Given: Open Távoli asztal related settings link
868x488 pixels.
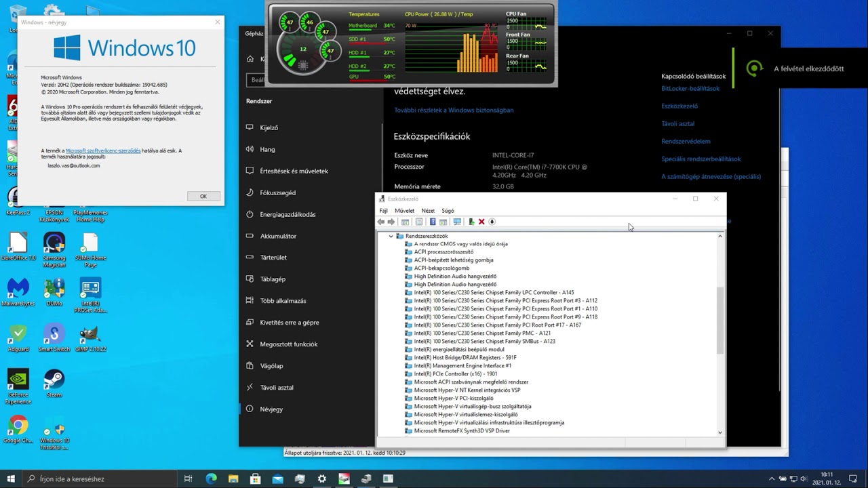Looking at the screenshot, I should (x=677, y=123).
